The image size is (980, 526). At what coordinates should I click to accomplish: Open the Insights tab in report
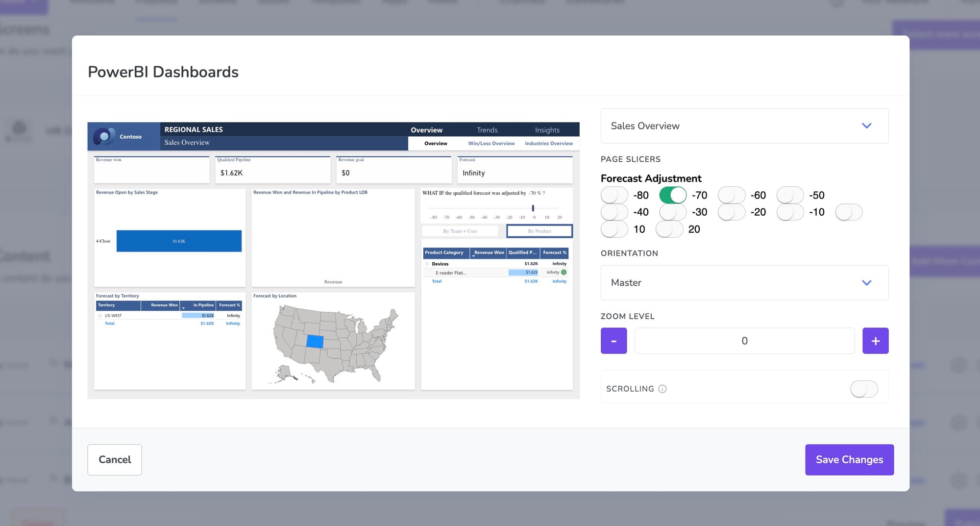[x=547, y=130]
